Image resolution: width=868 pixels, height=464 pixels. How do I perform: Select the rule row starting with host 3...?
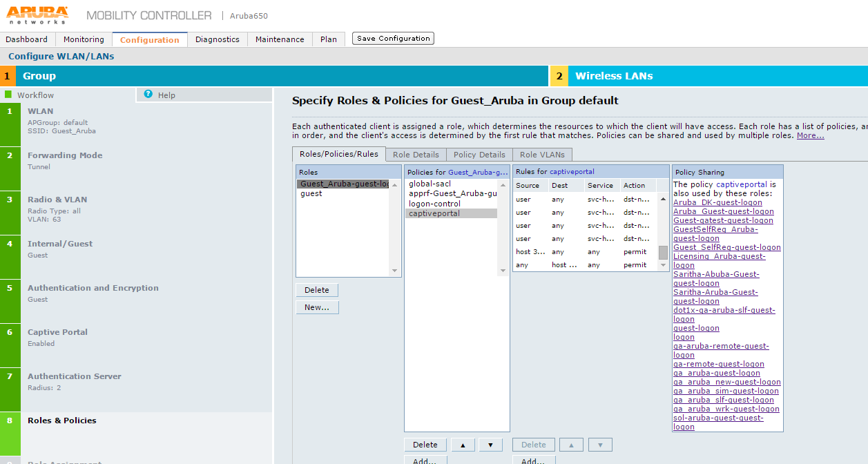[586, 252]
